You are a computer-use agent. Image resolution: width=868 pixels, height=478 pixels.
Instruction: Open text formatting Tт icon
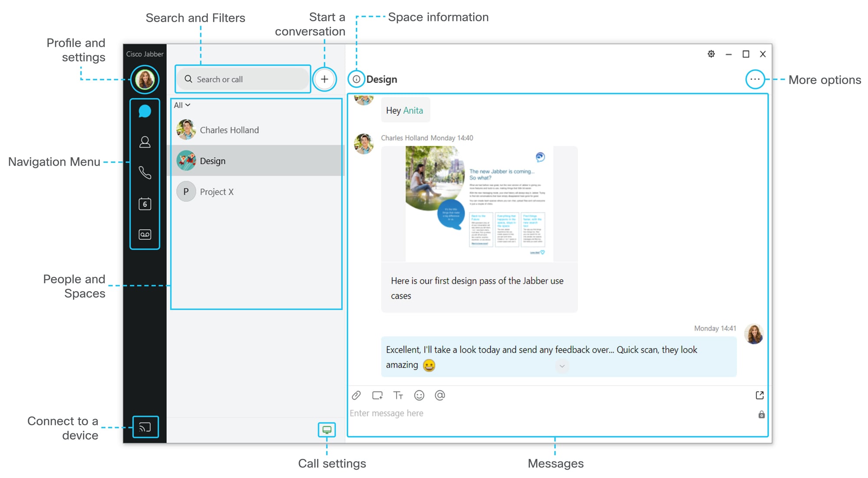[398, 396]
